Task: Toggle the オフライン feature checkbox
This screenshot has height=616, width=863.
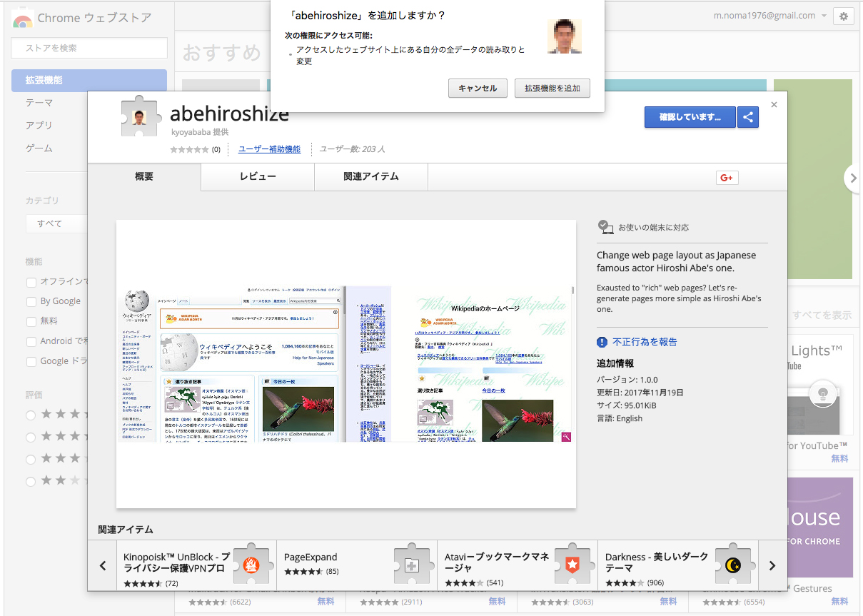Action: pos(31,281)
